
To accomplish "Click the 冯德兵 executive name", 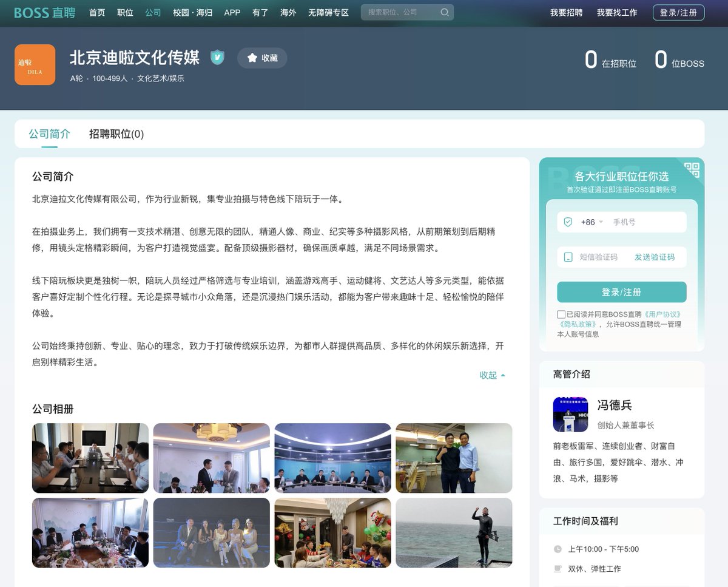I will (x=615, y=405).
